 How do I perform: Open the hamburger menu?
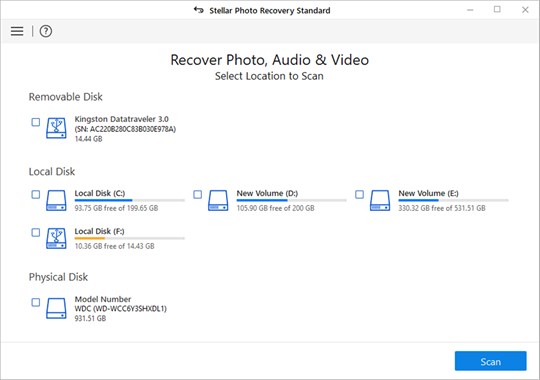pyautogui.click(x=17, y=31)
